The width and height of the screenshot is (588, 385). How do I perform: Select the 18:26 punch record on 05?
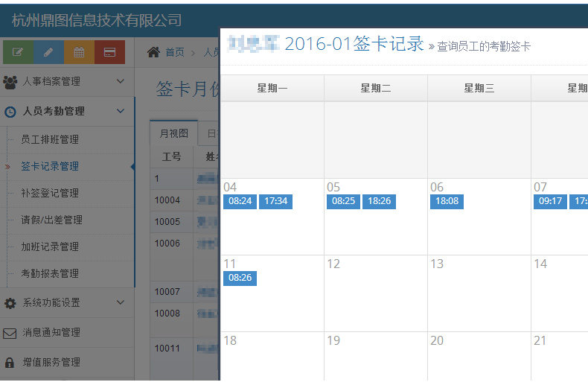click(379, 201)
